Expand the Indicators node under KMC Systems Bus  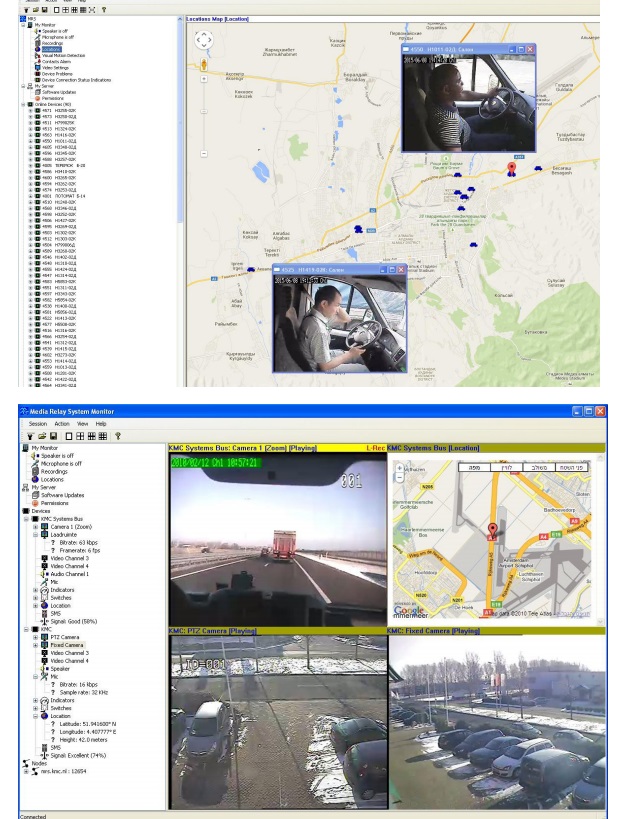[x=35, y=590]
